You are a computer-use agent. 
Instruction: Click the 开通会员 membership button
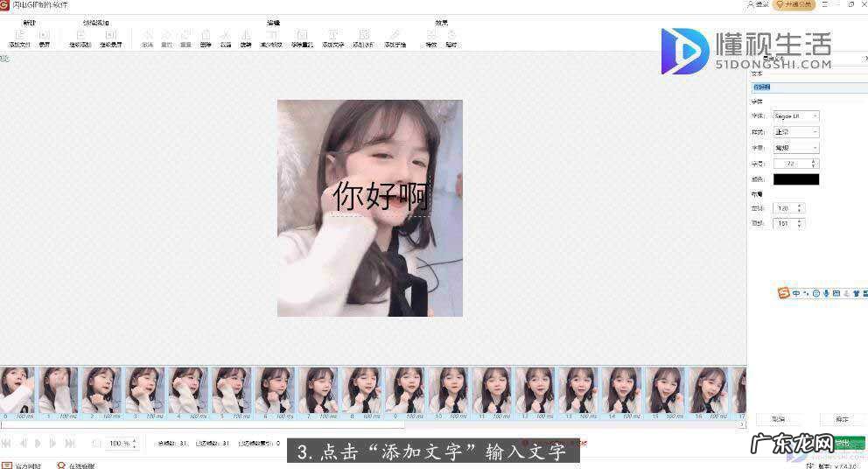[794, 4]
